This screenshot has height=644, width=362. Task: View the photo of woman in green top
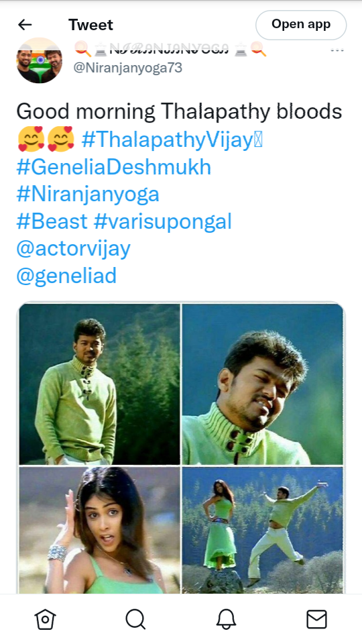[x=99, y=530]
